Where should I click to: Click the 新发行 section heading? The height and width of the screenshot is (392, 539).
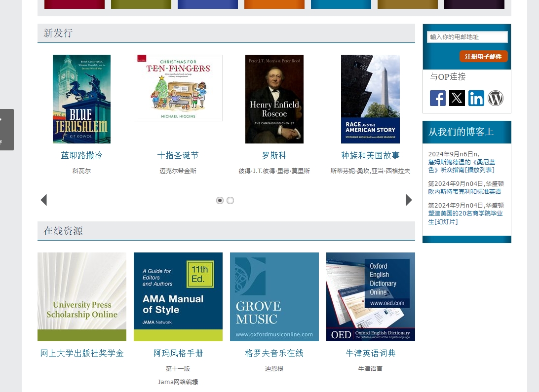pos(58,33)
